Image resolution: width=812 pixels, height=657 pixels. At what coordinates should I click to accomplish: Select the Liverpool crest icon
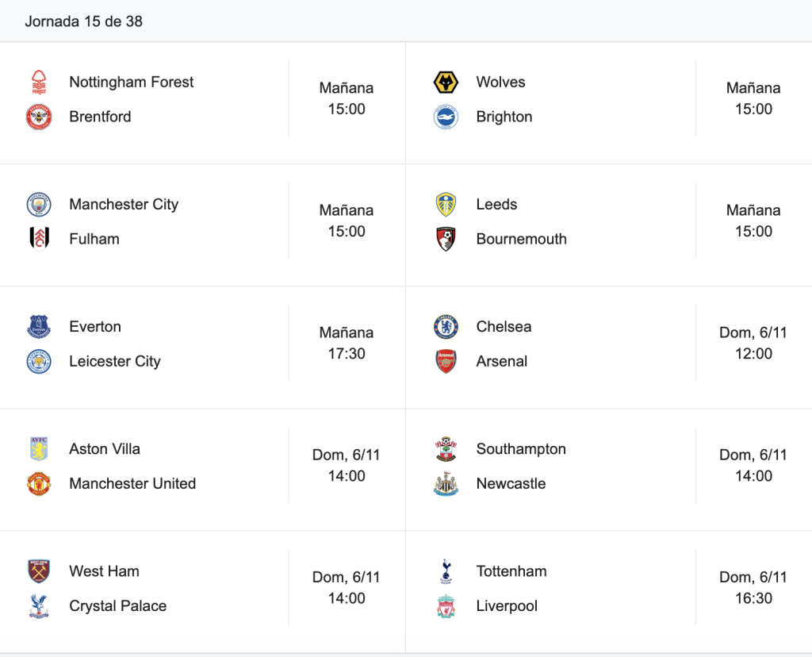(x=446, y=605)
